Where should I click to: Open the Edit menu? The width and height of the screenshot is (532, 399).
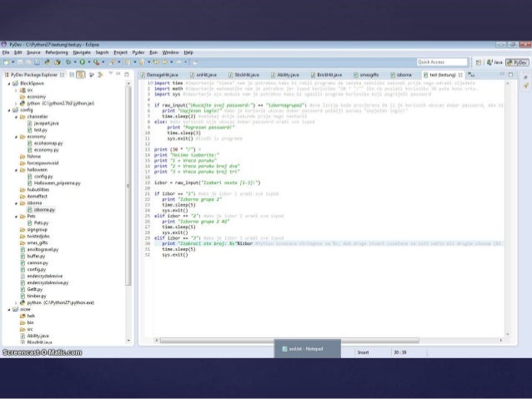[18, 52]
